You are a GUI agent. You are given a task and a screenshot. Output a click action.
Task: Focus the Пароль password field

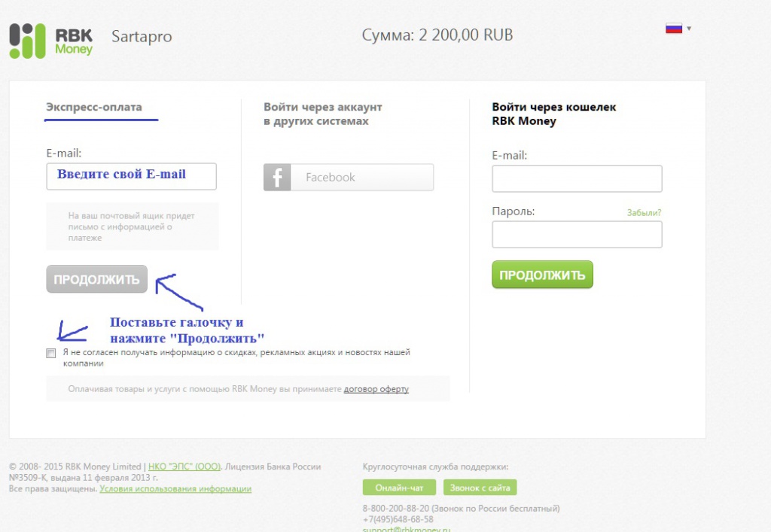577,234
